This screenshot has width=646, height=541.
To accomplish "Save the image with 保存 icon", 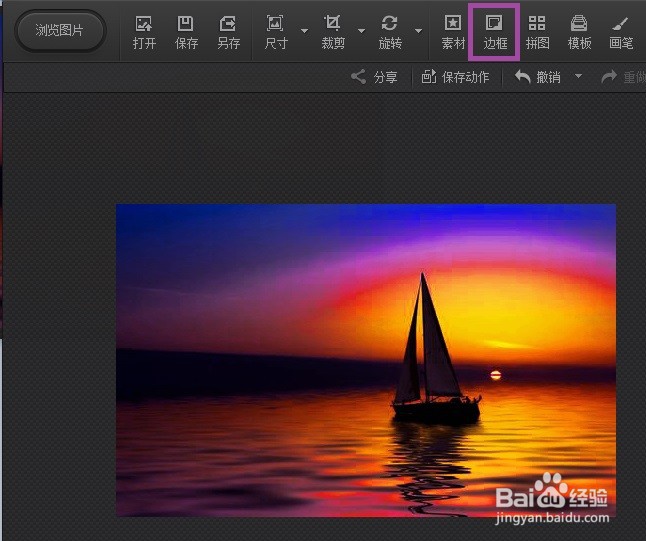I will pyautogui.click(x=186, y=33).
